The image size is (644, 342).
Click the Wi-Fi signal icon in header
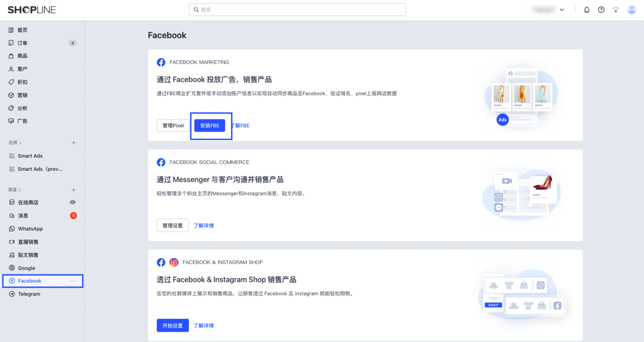click(616, 10)
